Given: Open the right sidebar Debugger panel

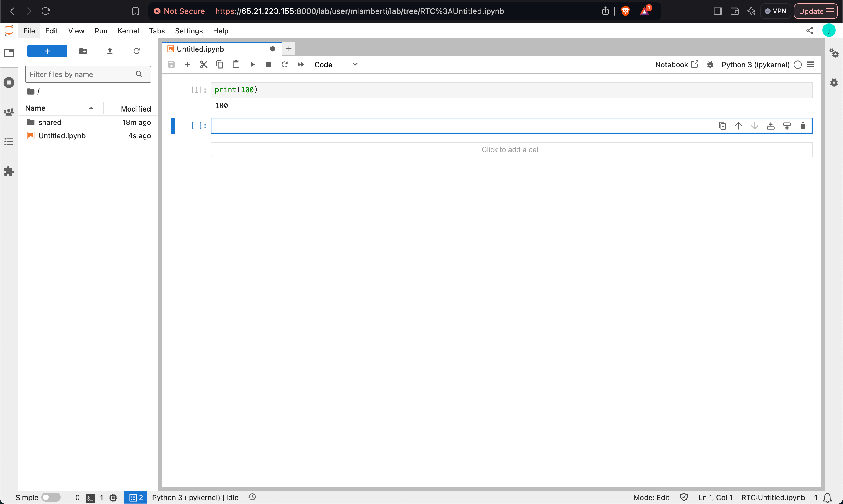Looking at the screenshot, I should pos(834,83).
